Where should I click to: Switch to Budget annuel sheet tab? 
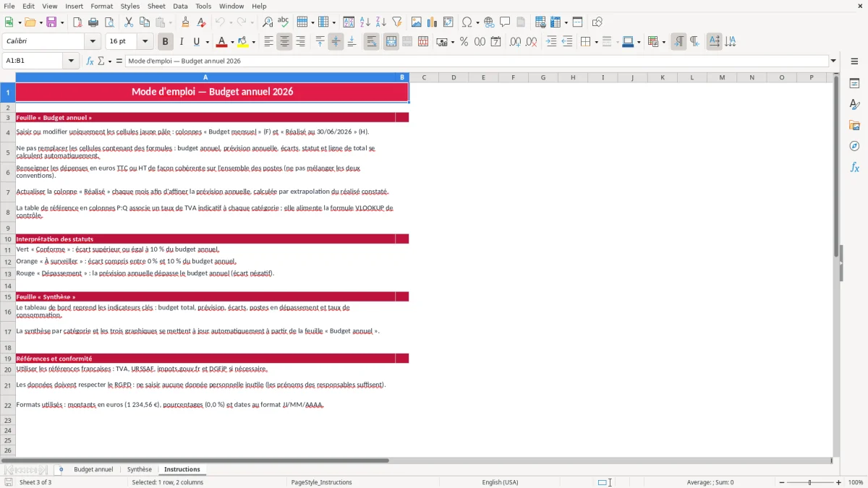(x=93, y=469)
